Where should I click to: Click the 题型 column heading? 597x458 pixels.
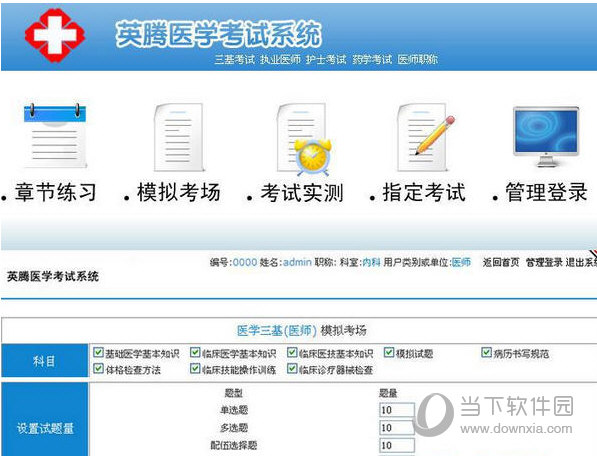point(233,393)
